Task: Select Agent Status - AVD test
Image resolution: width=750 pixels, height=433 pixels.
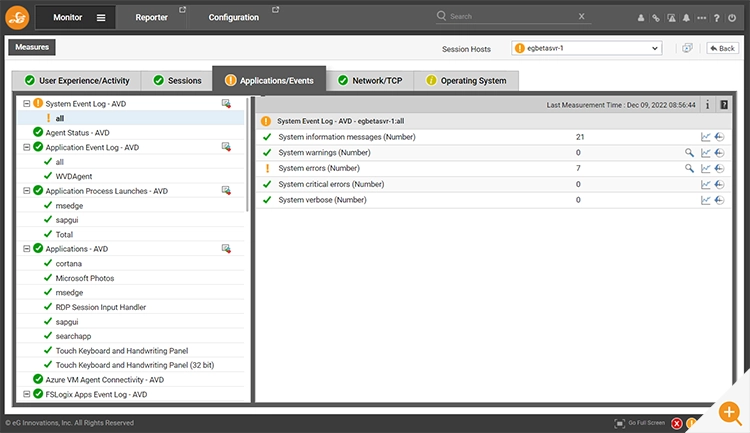Action: point(77,133)
